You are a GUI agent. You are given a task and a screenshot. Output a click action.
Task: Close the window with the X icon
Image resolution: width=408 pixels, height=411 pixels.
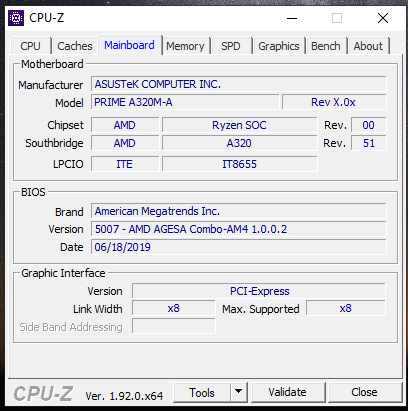pos(383,18)
